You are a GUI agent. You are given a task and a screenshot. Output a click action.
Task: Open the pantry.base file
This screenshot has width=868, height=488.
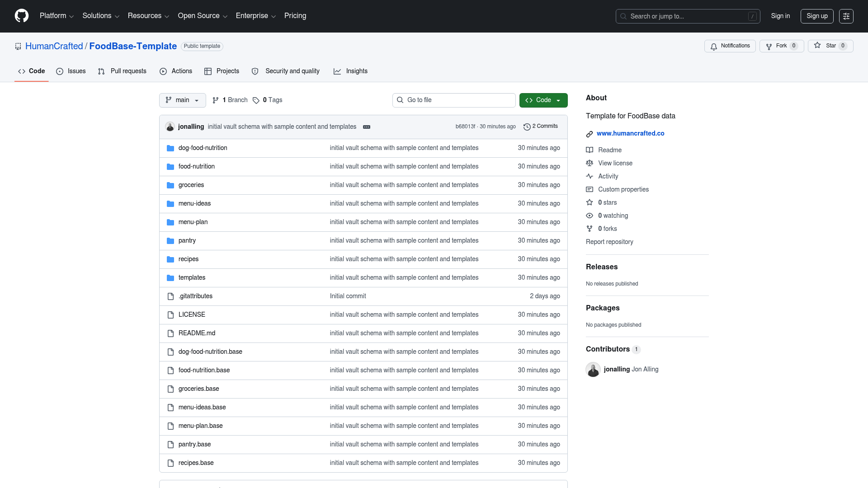click(x=194, y=445)
